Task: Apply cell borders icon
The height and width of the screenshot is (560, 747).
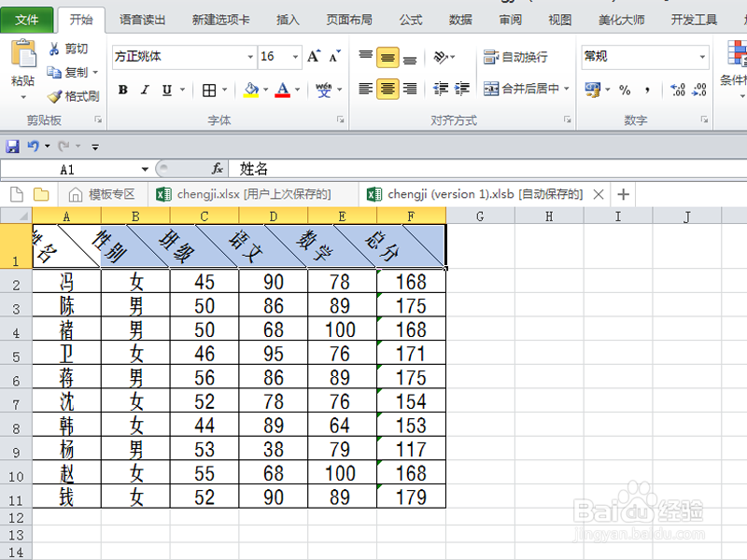Action: tap(209, 90)
